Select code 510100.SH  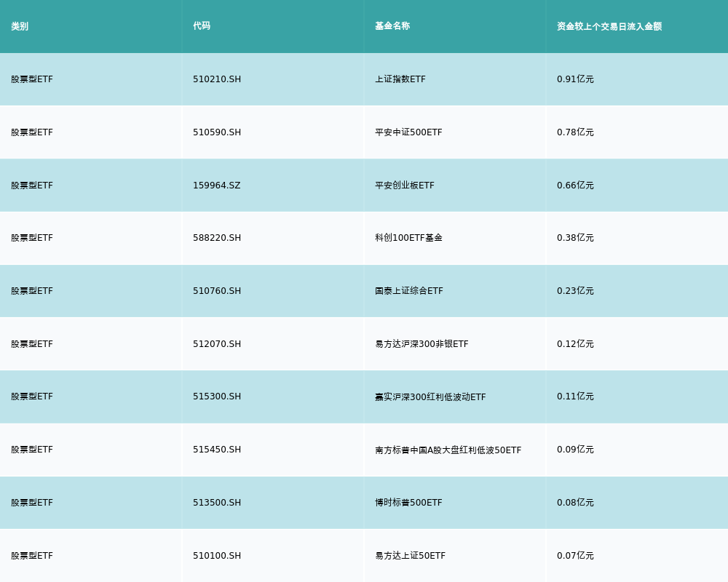[x=217, y=556]
